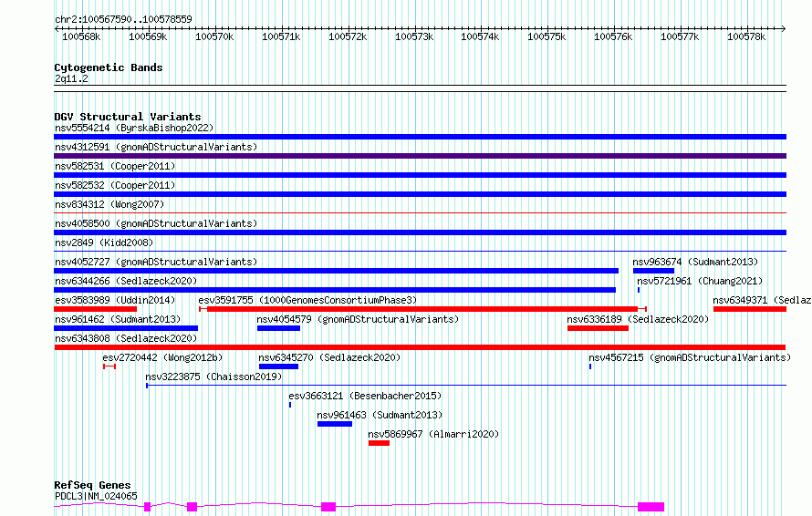This screenshot has width=812, height=516.
Task: Click the nsv2849 (Kidd2008) label
Action: [104, 243]
